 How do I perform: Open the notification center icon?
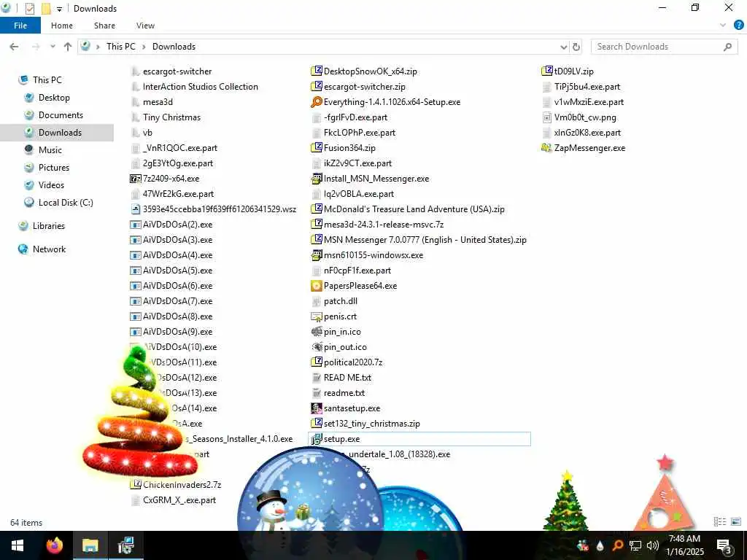pyautogui.click(x=724, y=545)
